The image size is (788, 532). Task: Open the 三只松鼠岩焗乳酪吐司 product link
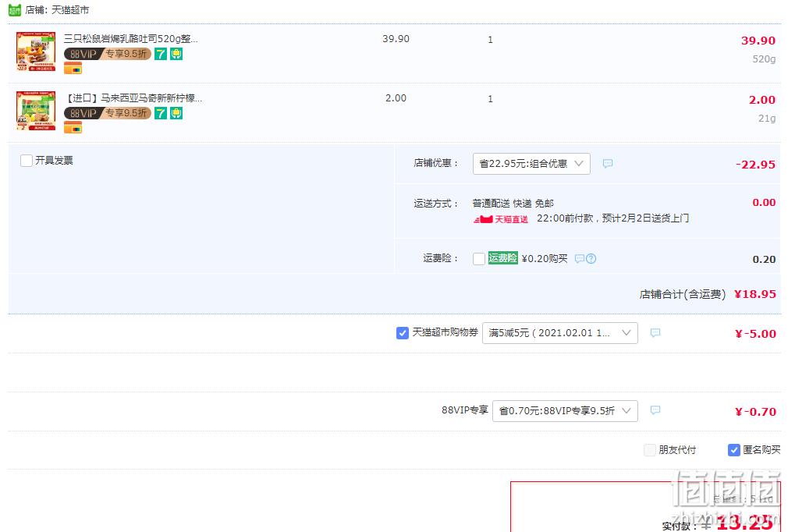pos(130,39)
